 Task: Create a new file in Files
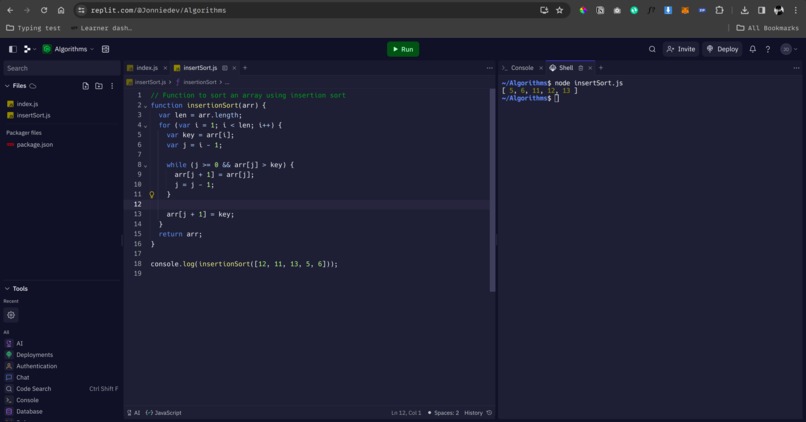coord(85,86)
